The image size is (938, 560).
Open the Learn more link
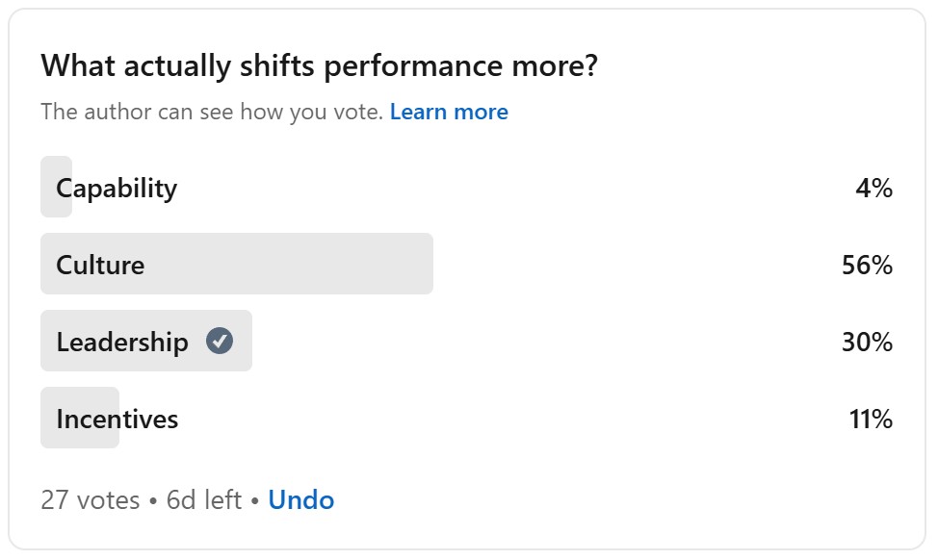coord(449,113)
